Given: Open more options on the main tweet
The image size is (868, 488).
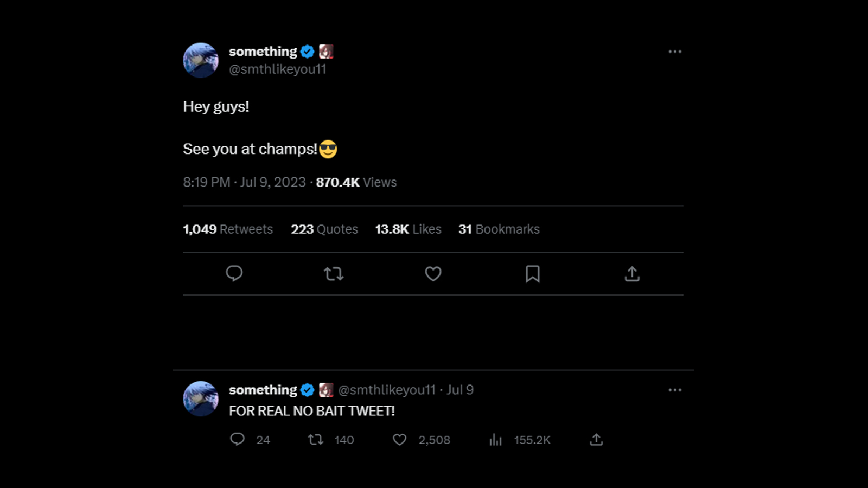Looking at the screenshot, I should tap(675, 52).
